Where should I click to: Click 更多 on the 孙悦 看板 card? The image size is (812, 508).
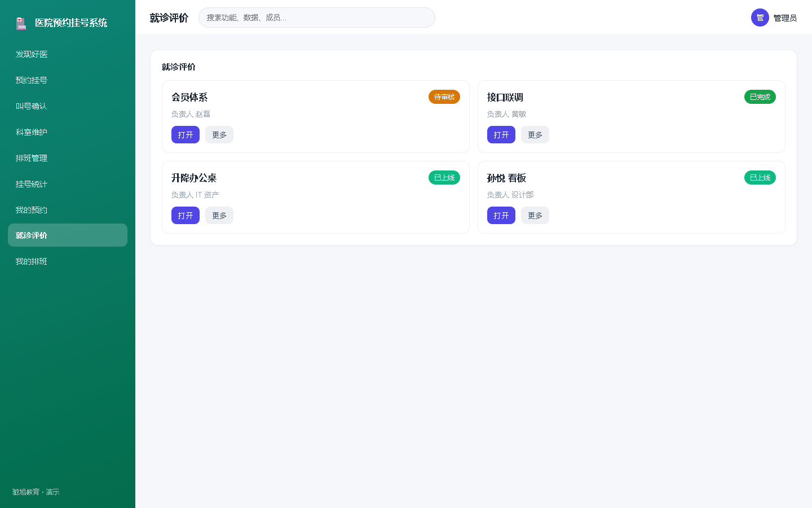(x=535, y=216)
